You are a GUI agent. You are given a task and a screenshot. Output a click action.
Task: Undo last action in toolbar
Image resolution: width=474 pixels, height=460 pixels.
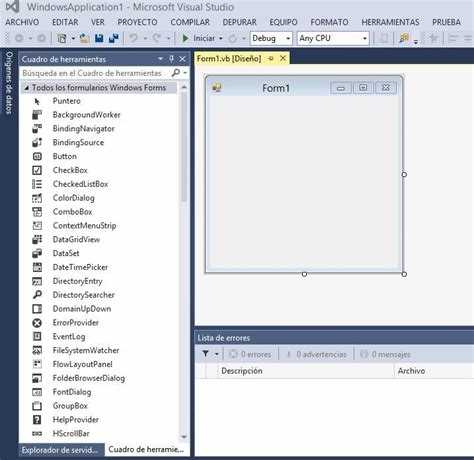point(133,38)
